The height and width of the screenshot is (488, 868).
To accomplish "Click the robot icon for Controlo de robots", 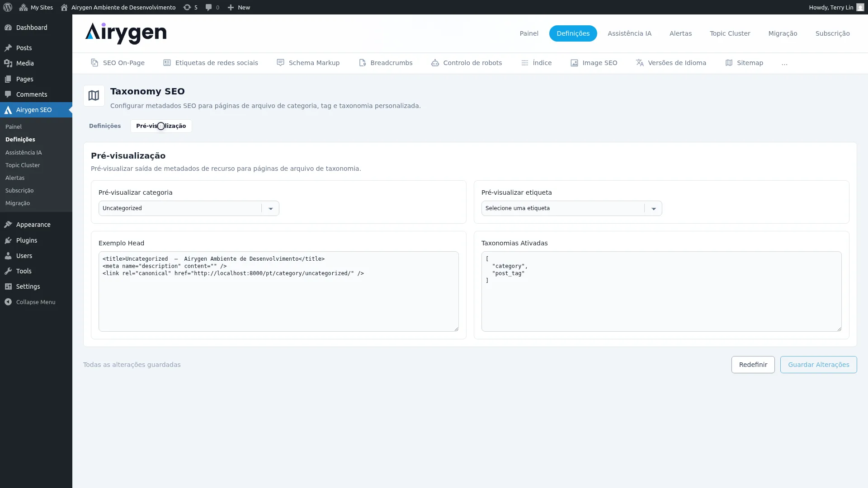I will tap(435, 63).
